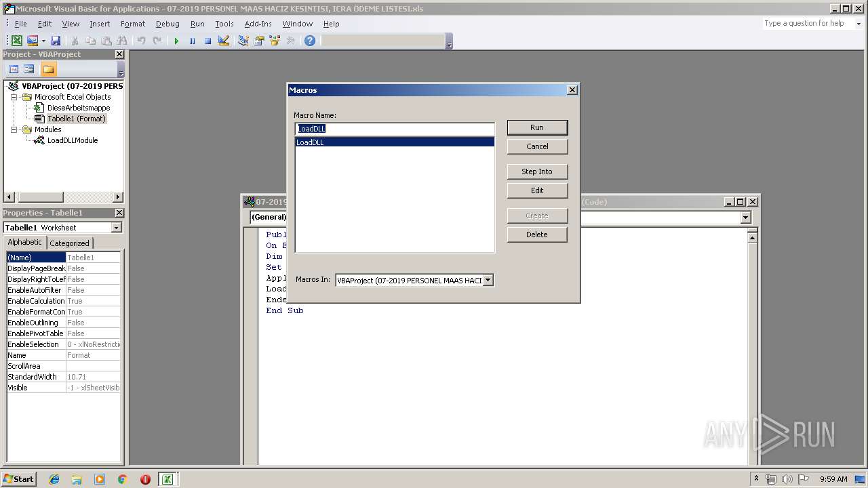Screen dimensions: 868x488
Task: Open the Edit menu
Action: (x=45, y=24)
